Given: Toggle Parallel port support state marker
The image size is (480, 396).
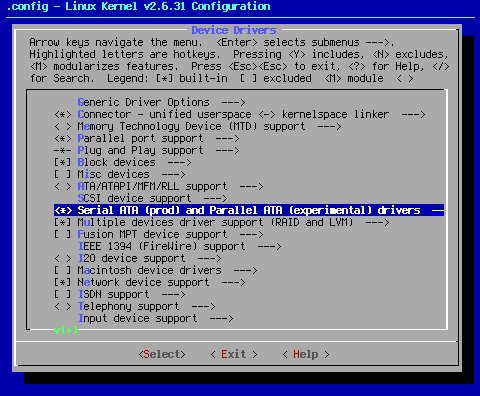Looking at the screenshot, I should 63,138.
